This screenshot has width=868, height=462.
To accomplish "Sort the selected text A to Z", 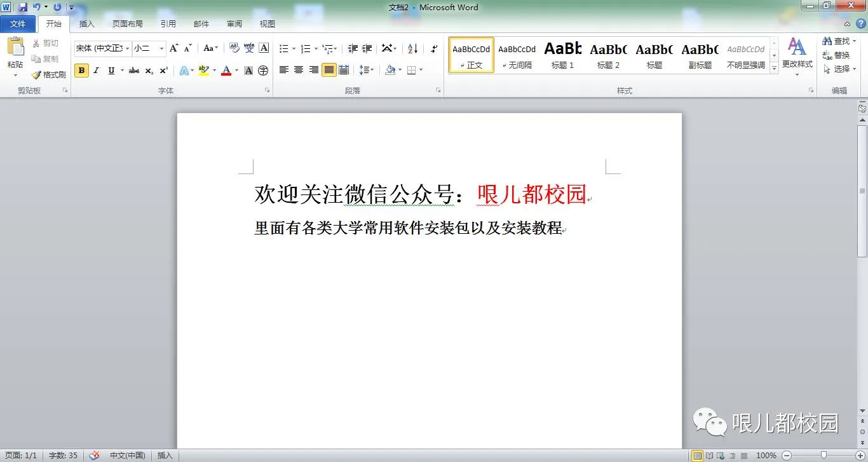I will [x=412, y=48].
